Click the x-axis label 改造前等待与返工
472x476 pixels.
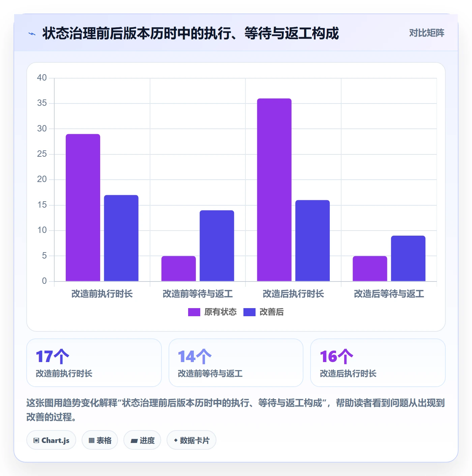198,294
